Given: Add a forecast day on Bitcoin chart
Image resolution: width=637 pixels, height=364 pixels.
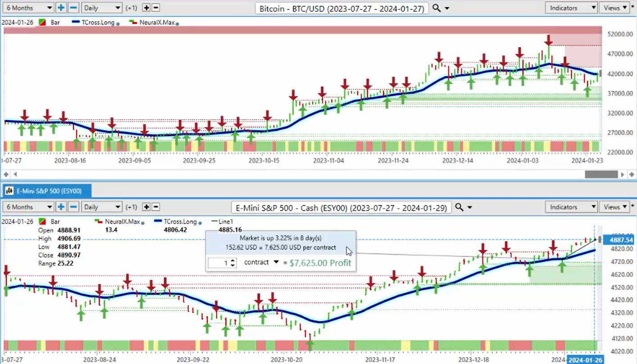Looking at the screenshot, I should (x=146, y=8).
